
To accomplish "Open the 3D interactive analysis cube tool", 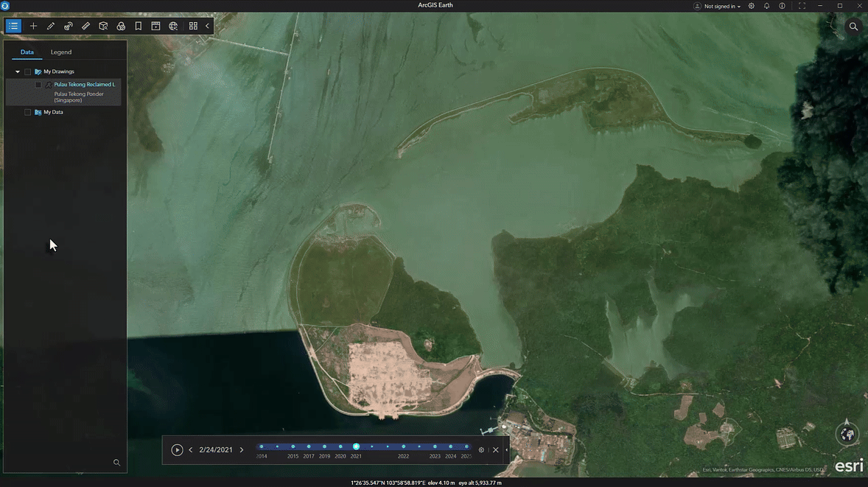I will coord(103,26).
